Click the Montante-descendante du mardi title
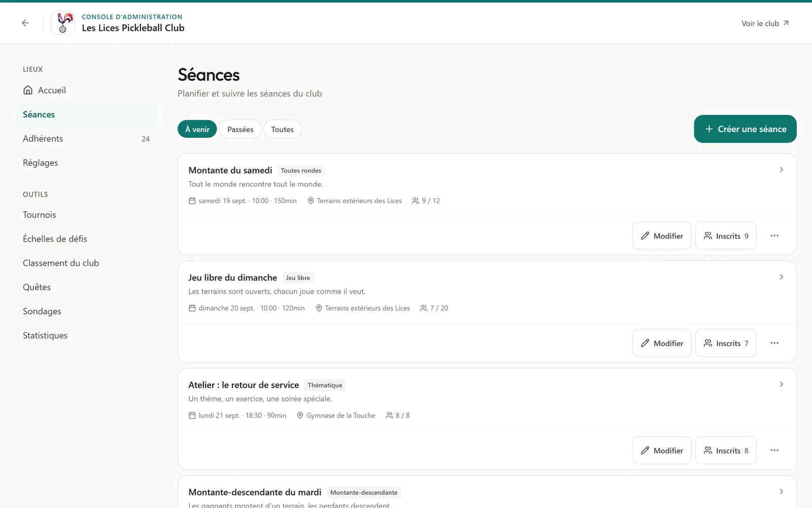 (x=255, y=492)
